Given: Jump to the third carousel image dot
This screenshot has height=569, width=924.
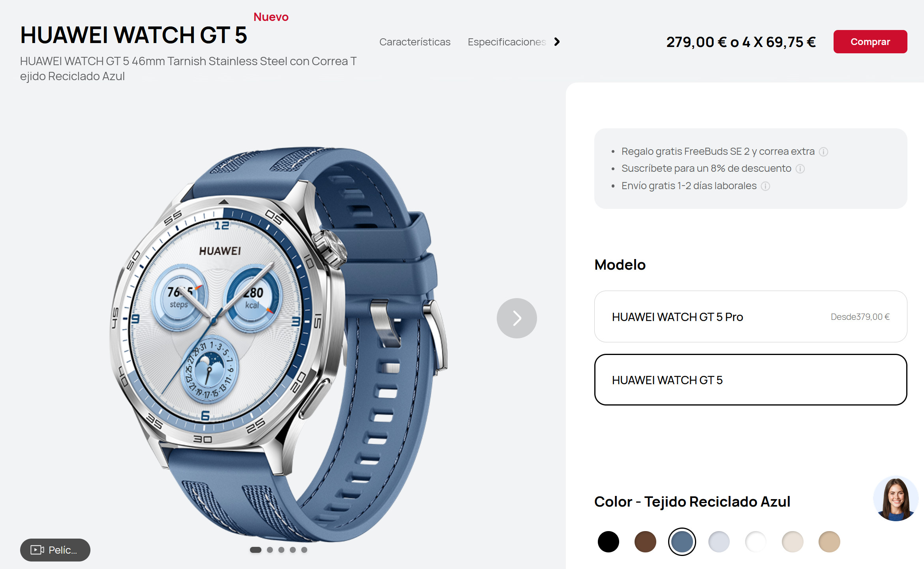Looking at the screenshot, I should click(x=281, y=550).
